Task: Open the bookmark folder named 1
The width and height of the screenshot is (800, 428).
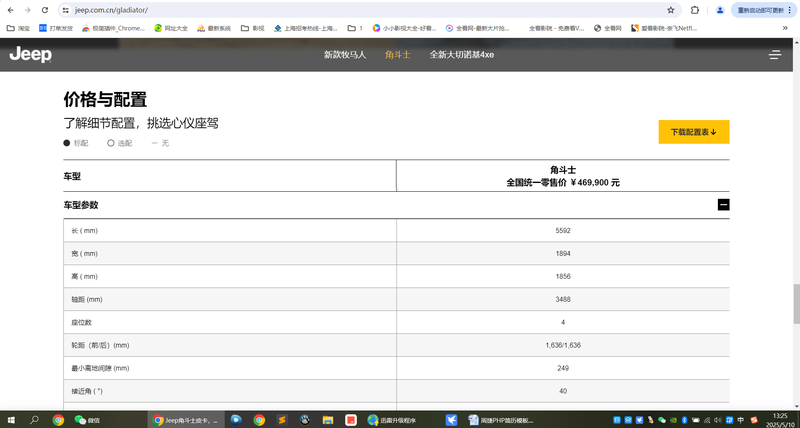Action: coord(355,29)
